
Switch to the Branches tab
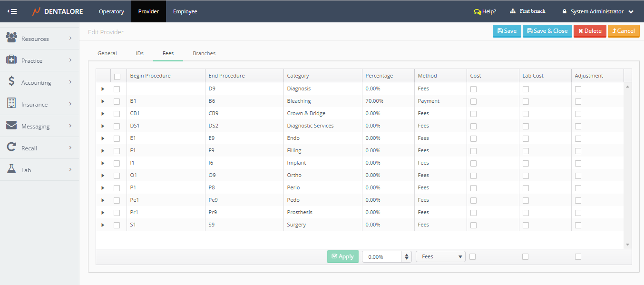[204, 53]
